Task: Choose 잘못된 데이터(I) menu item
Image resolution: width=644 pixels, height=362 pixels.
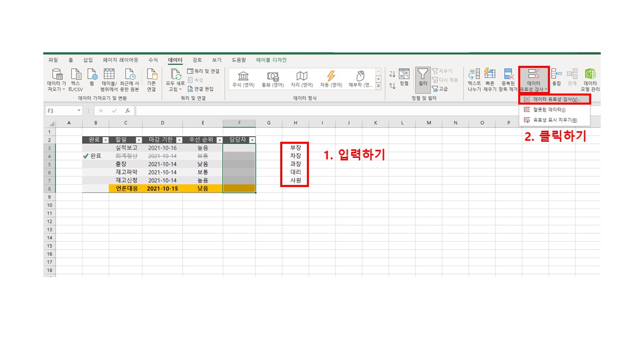Action: 554,110
